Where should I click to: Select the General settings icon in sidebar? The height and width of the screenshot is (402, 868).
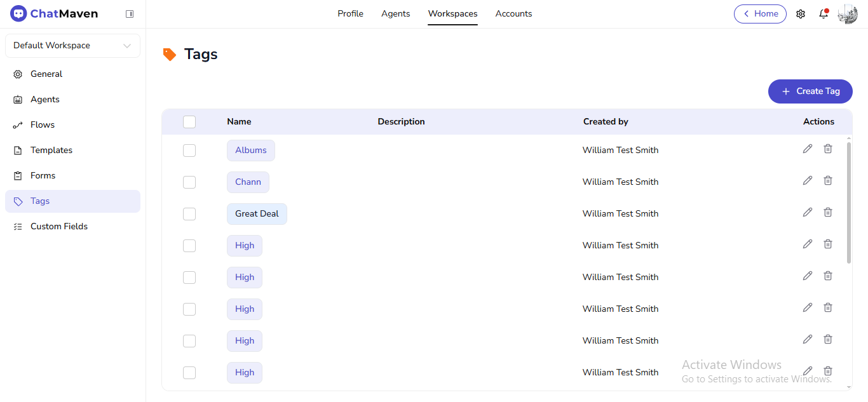[18, 74]
